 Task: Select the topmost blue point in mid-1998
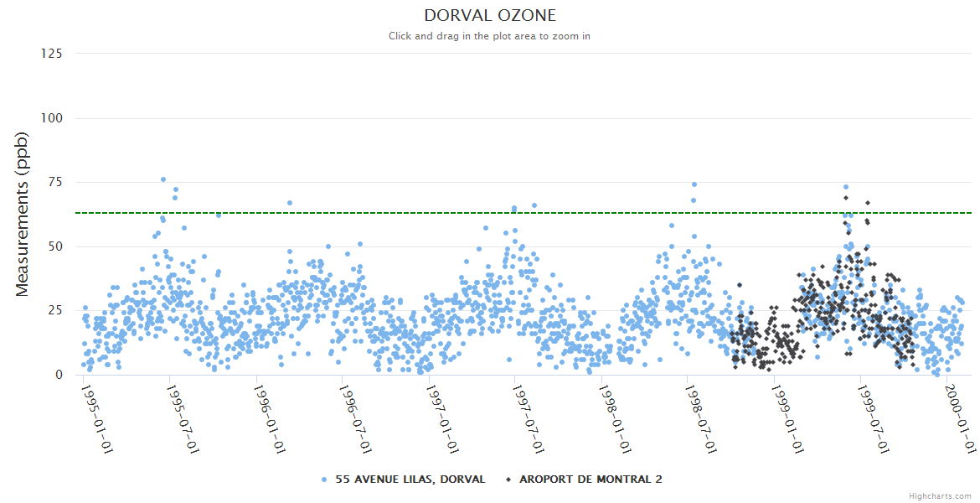tap(694, 184)
